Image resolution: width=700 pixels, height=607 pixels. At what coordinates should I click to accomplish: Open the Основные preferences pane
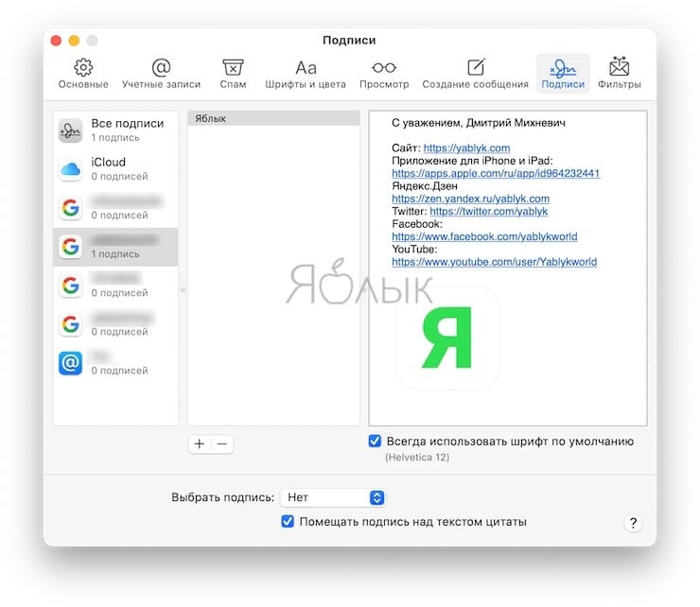pyautogui.click(x=83, y=74)
